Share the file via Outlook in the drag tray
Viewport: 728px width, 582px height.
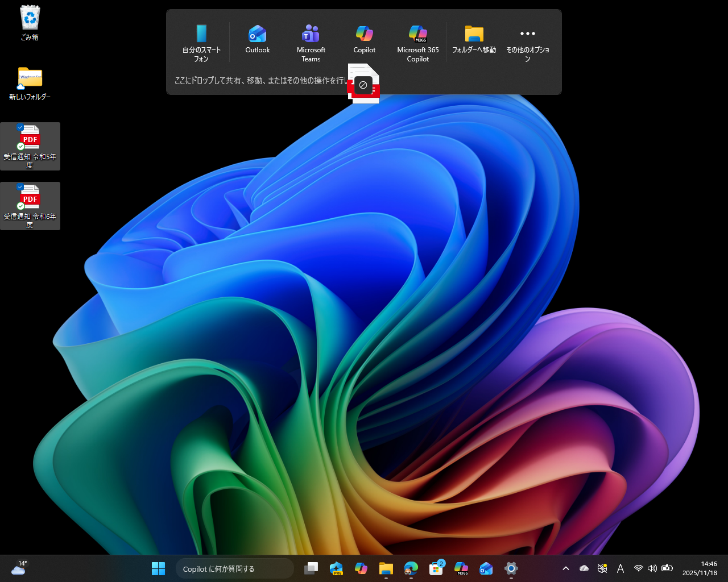pos(258,39)
